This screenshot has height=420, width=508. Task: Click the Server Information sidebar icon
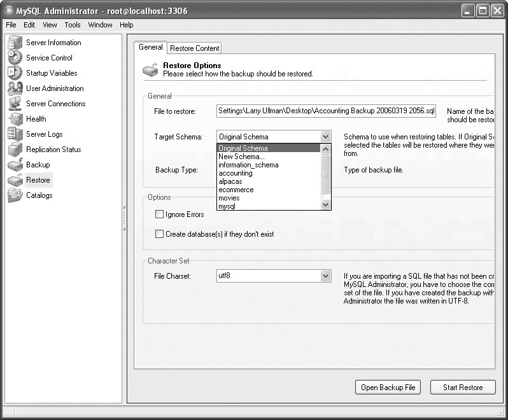tap(15, 43)
